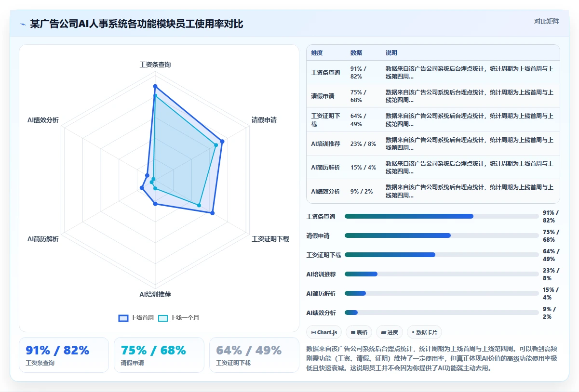The image size is (579, 392).
Task: Click the first-week data point on 工资条查询 axis
Action: [155, 86]
